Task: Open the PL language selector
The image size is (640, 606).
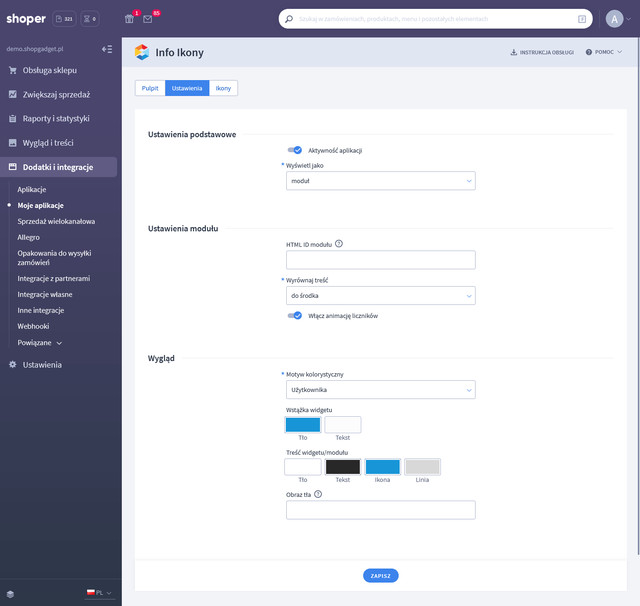Action: (99, 593)
